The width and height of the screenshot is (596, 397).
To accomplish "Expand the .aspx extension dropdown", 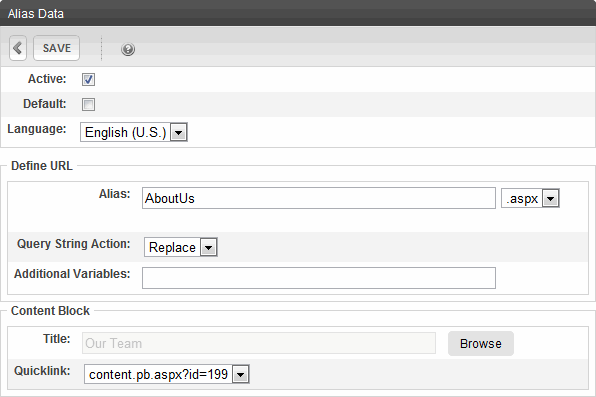I will [530, 198].
